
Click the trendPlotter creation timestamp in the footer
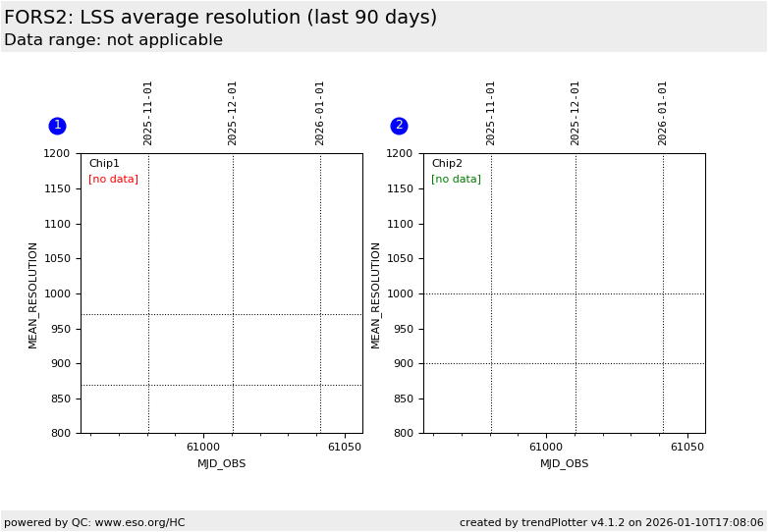click(x=611, y=522)
